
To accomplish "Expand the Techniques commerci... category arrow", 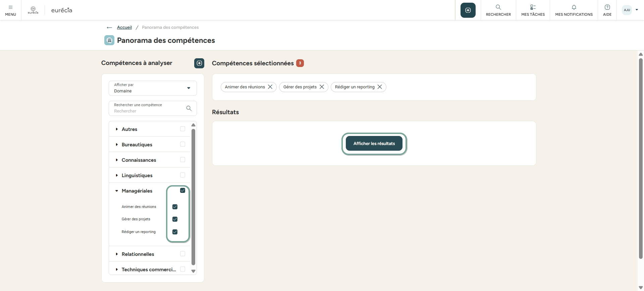I will click(117, 270).
